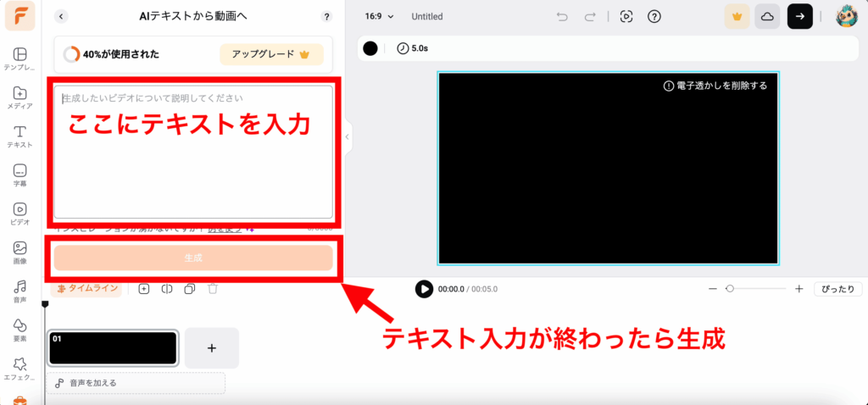Open the screen recording icon
Viewport: 868px width, 405px height.
point(626,17)
